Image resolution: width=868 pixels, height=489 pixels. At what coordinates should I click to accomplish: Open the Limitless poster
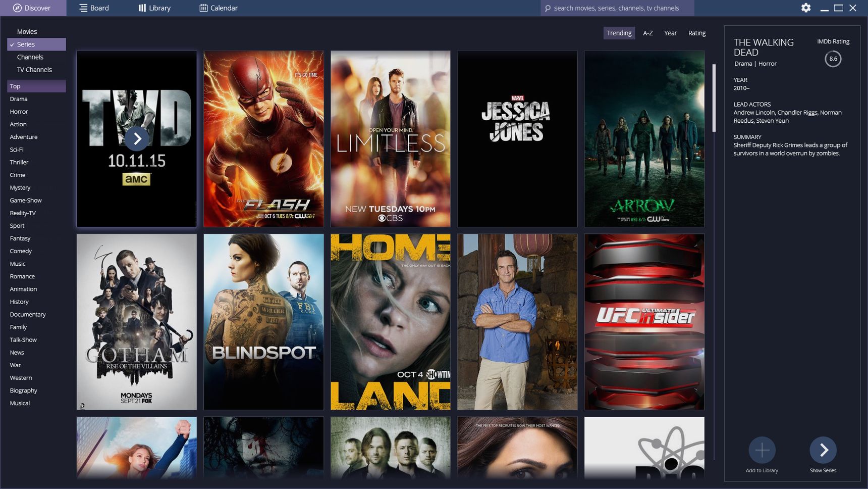(391, 138)
